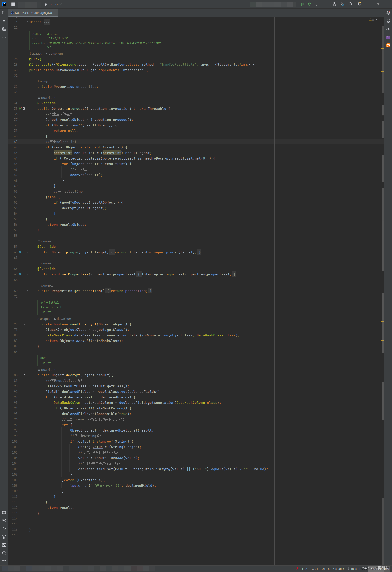
Task: Open Code With Me person-plus icon
Action: click(x=334, y=4)
